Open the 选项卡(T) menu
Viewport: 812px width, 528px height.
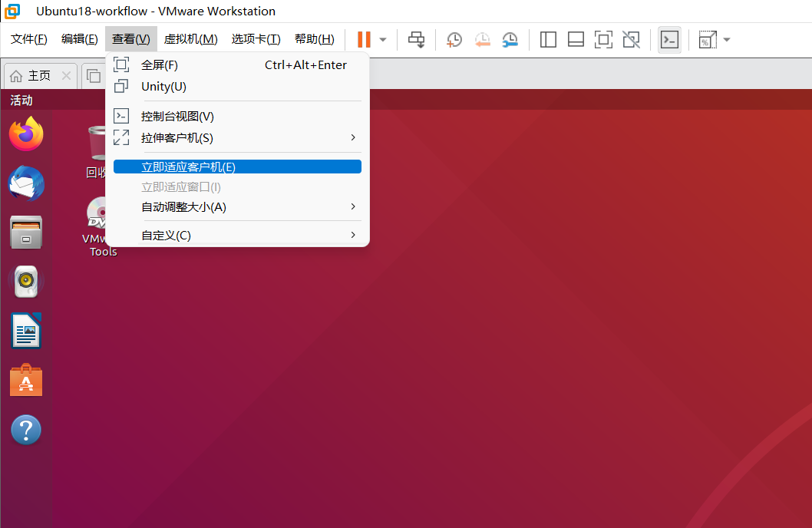[x=256, y=39]
